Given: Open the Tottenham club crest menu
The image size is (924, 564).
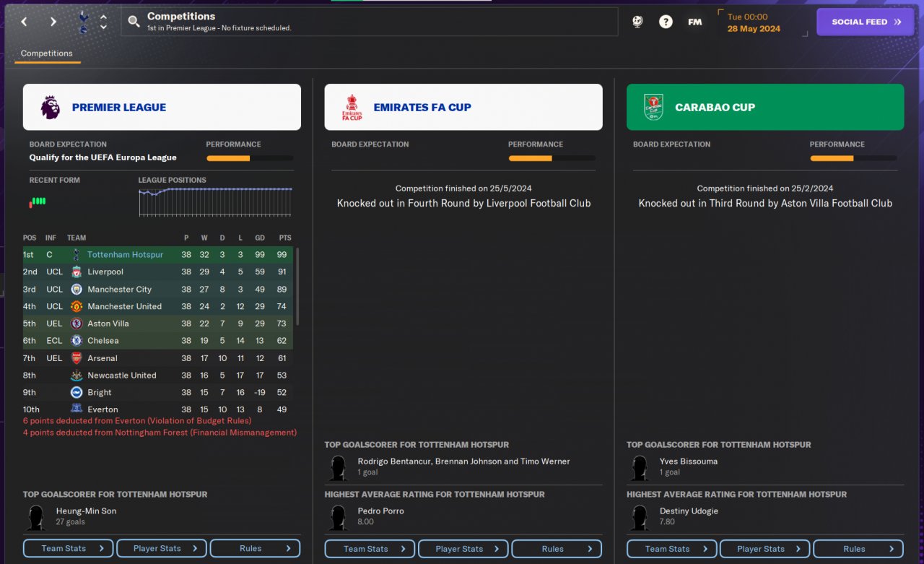Looking at the screenshot, I should point(82,22).
